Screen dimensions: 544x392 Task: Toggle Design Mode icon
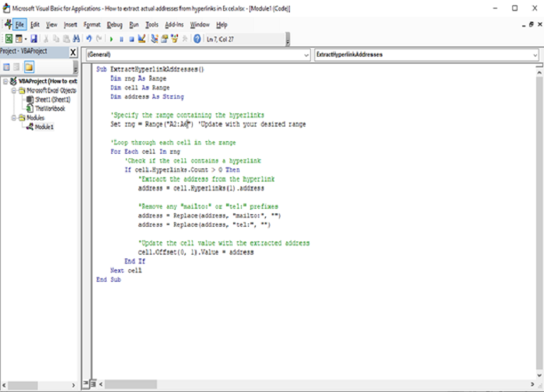[141, 39]
